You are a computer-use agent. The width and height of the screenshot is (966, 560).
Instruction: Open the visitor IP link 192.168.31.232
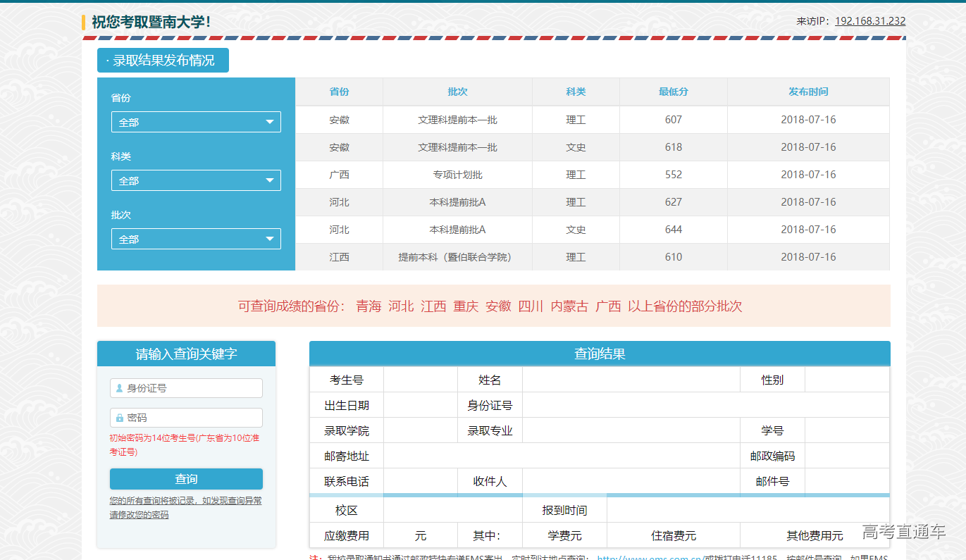pos(869,20)
